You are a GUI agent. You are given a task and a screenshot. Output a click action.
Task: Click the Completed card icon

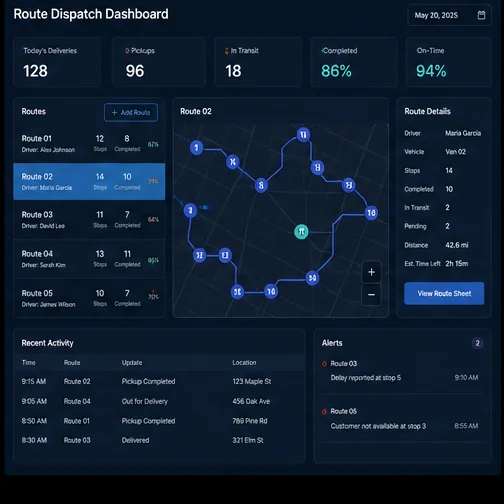323,50
